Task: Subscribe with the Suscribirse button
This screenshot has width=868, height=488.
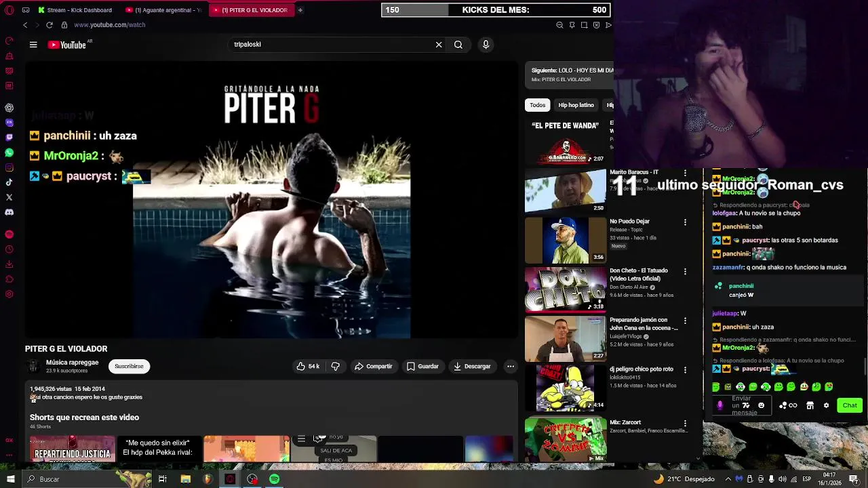Action: [129, 367]
